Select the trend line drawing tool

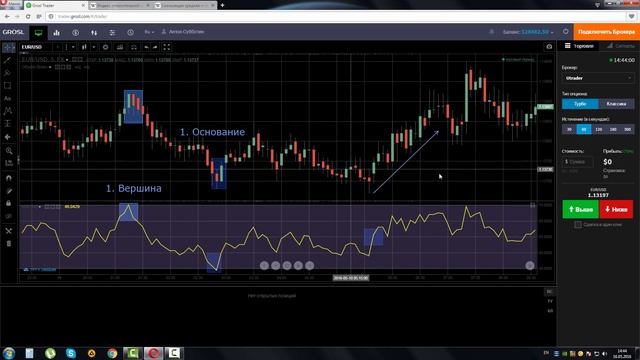click(x=7, y=60)
